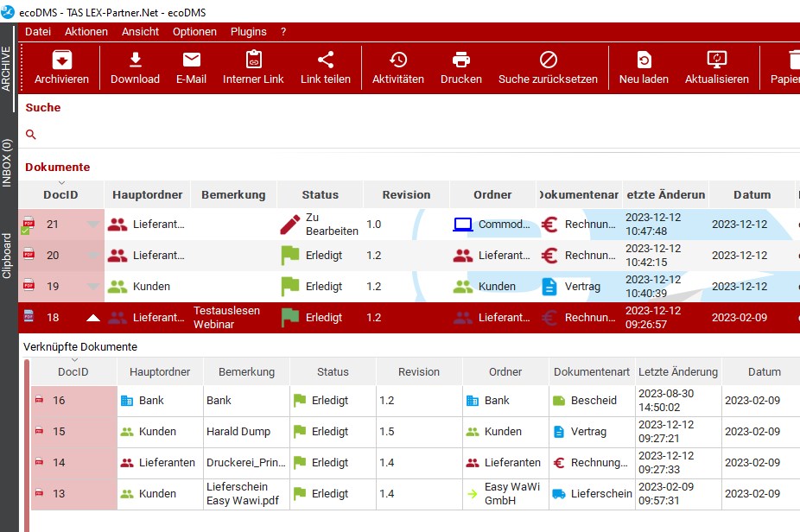Screen dimensions: 800x532
Task: Click the ecoDMS application logo
Action: [x=8, y=12]
